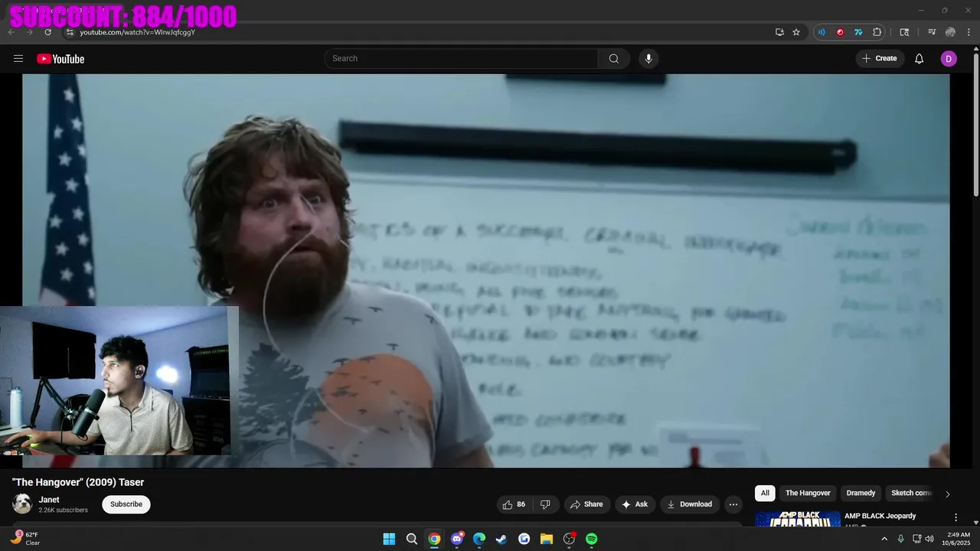Open the Chrome three-dot menu
980x551 pixels.
pos(969,32)
